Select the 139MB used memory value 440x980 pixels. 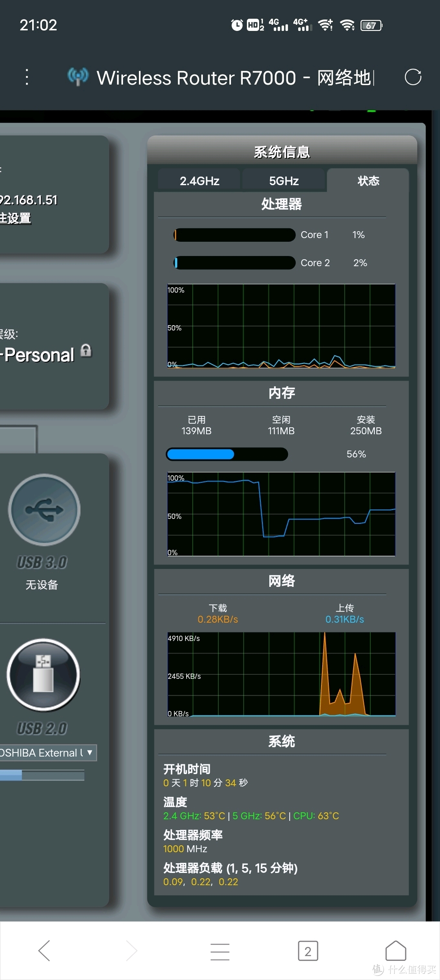196,431
